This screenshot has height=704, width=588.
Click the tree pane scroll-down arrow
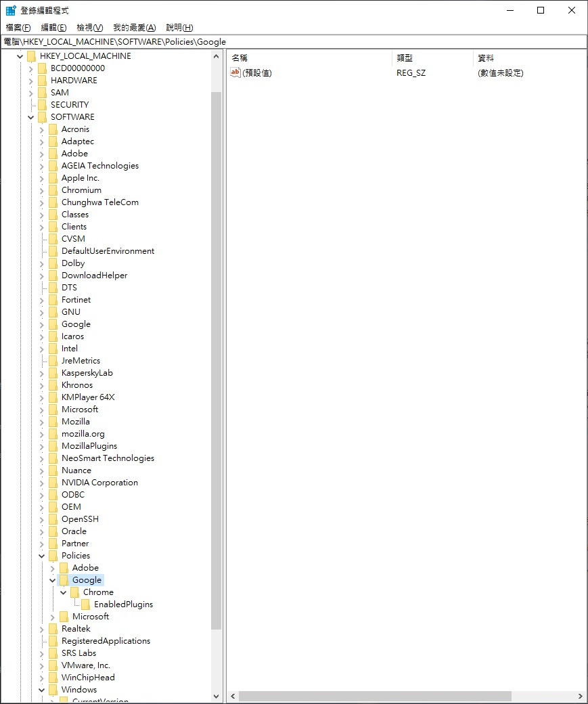point(216,697)
